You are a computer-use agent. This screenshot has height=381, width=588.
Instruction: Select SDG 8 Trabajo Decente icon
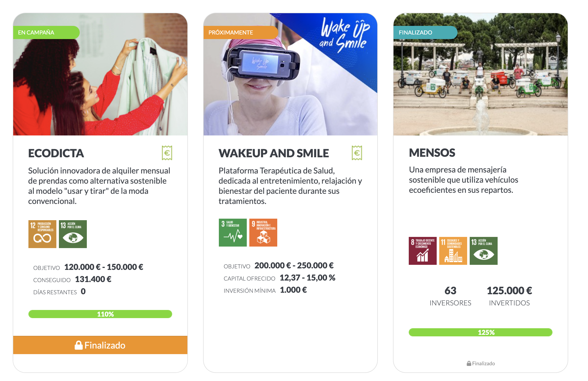[x=423, y=251]
